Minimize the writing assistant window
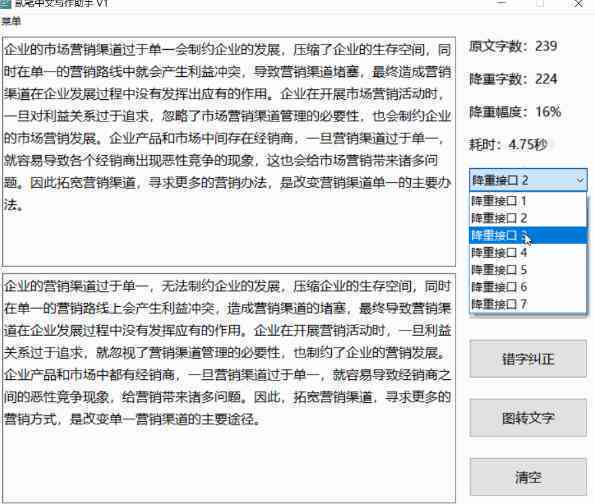 [502, 3]
